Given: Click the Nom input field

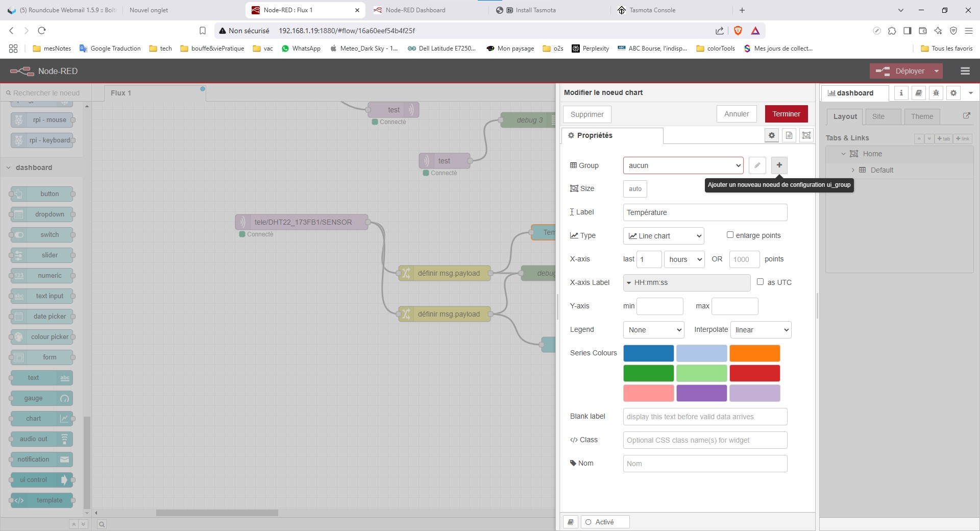Looking at the screenshot, I should click(x=705, y=464).
